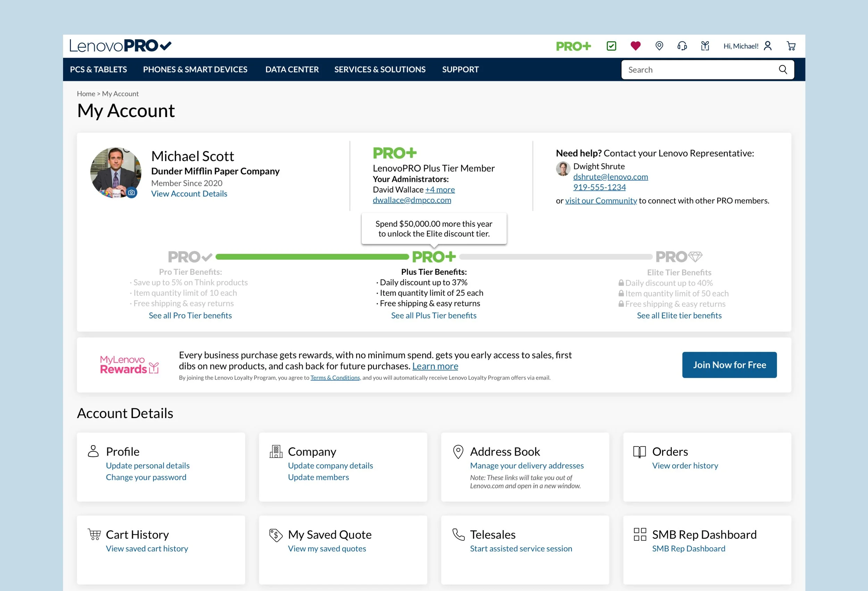The image size is (868, 591).
Task: Open PCS & TABLETS menu
Action: [98, 69]
